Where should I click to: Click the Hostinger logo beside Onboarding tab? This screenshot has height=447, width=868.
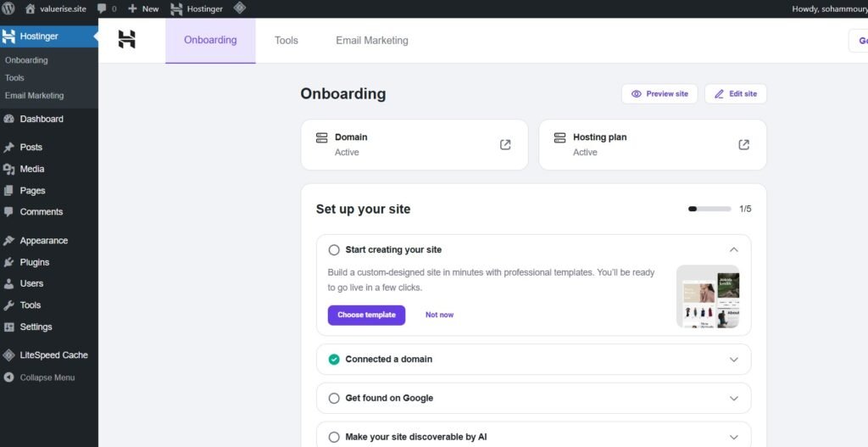pyautogui.click(x=126, y=40)
